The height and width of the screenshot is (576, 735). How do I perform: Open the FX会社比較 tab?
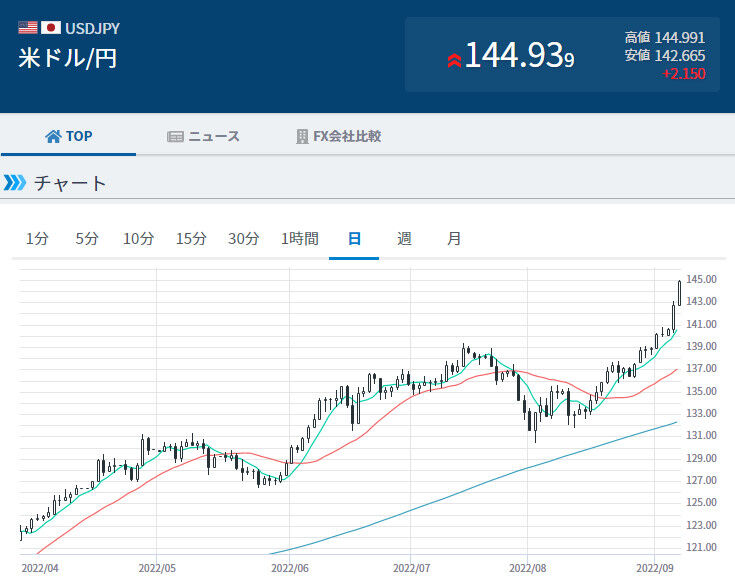tap(338, 136)
